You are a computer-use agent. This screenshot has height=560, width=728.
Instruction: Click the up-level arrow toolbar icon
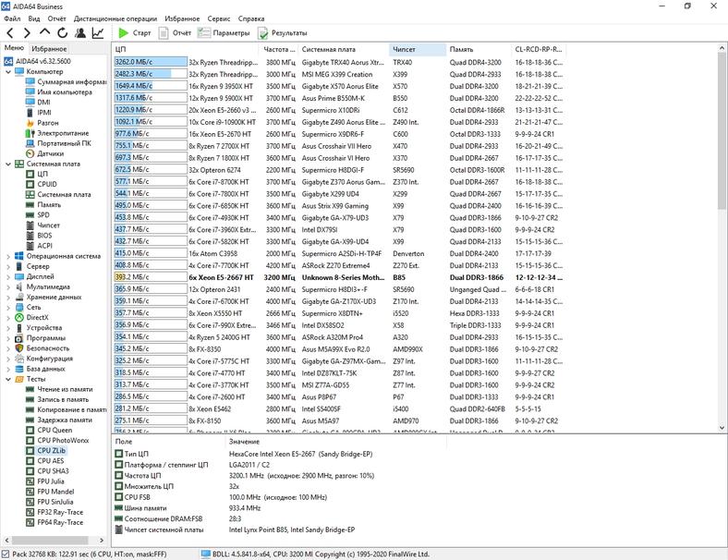(44, 32)
